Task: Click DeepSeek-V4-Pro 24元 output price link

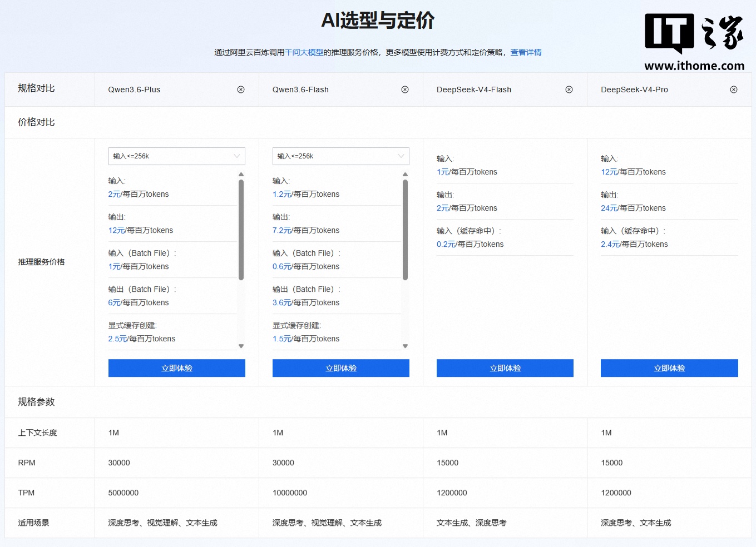Action: [x=609, y=208]
